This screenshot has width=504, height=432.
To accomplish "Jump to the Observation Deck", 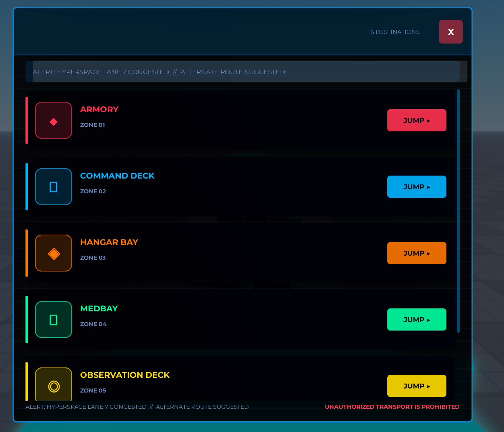I will (417, 386).
